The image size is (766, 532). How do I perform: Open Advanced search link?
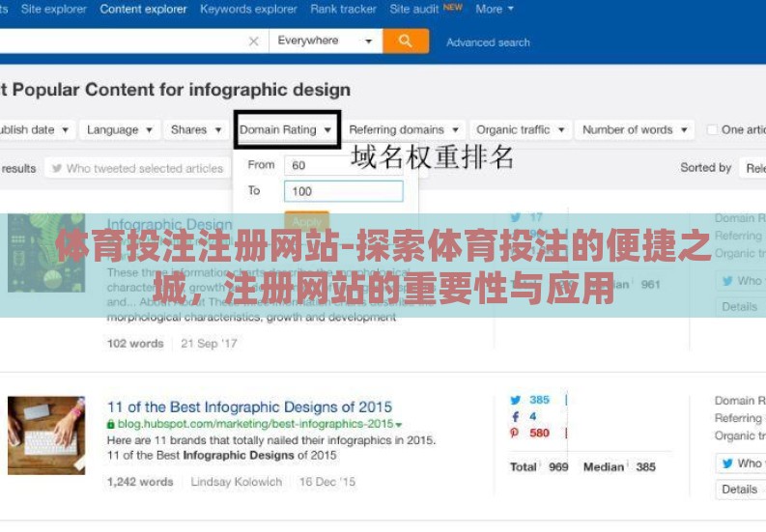point(488,42)
